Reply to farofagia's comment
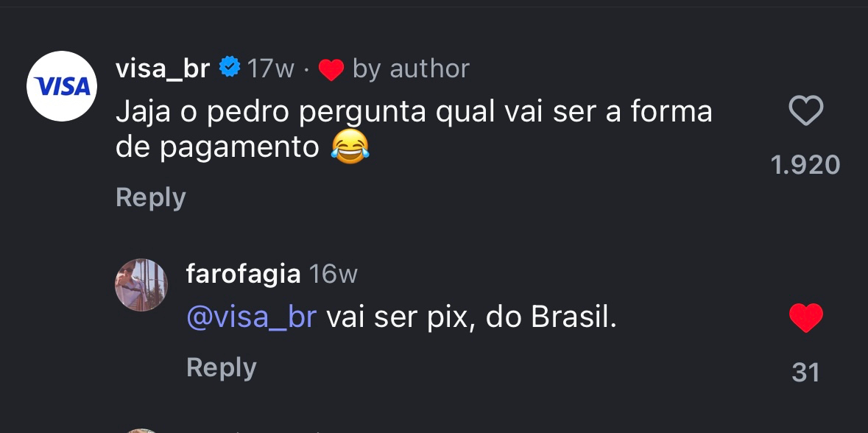 pos(221,367)
